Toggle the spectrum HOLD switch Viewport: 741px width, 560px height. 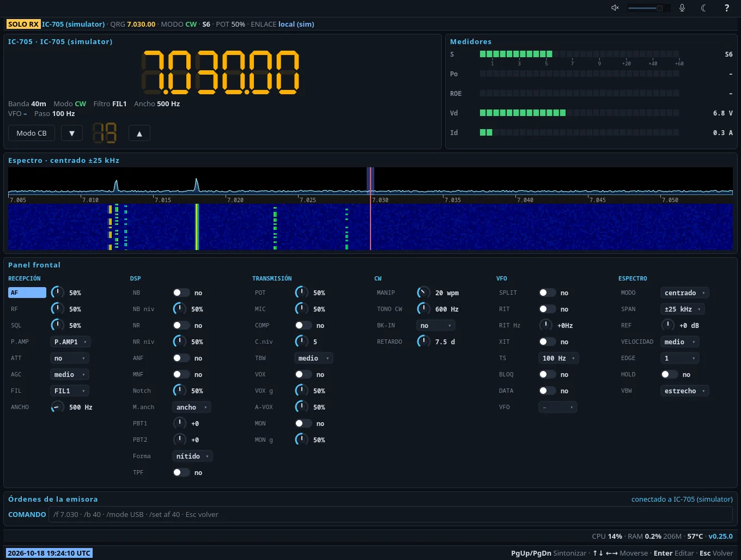[x=670, y=374]
